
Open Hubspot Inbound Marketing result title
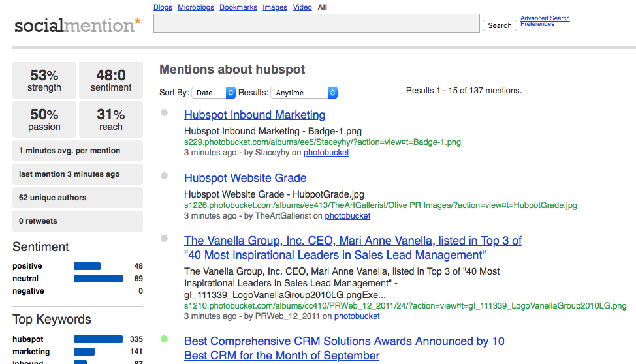(x=254, y=115)
